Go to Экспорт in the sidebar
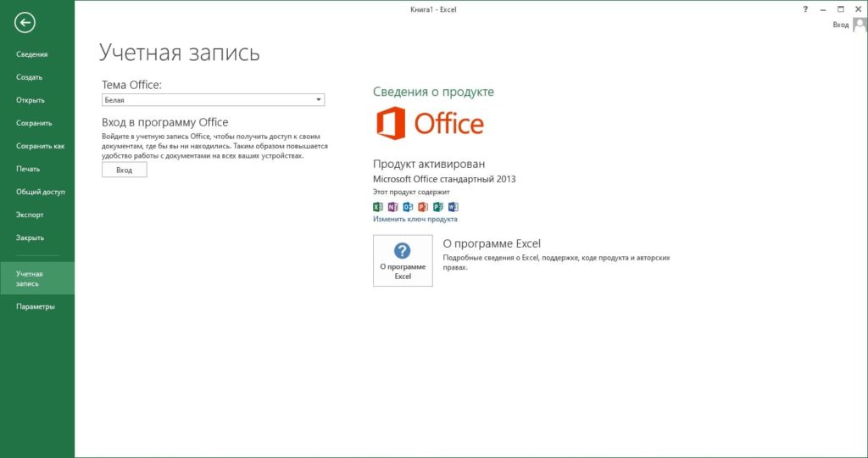The image size is (868, 458). pyautogui.click(x=30, y=215)
